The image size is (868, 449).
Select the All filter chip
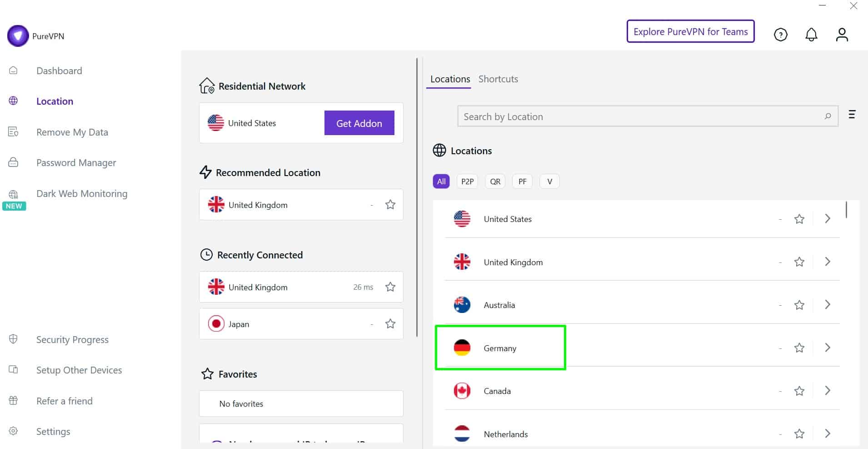click(441, 182)
